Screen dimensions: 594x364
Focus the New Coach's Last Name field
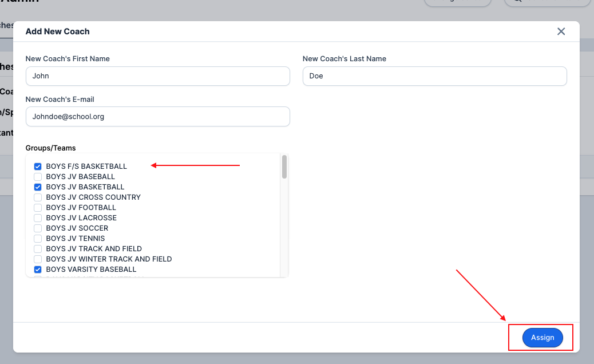434,76
